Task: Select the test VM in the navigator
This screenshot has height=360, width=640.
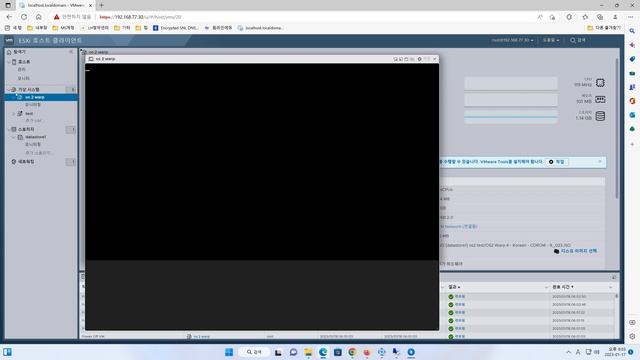Action: pyautogui.click(x=29, y=113)
